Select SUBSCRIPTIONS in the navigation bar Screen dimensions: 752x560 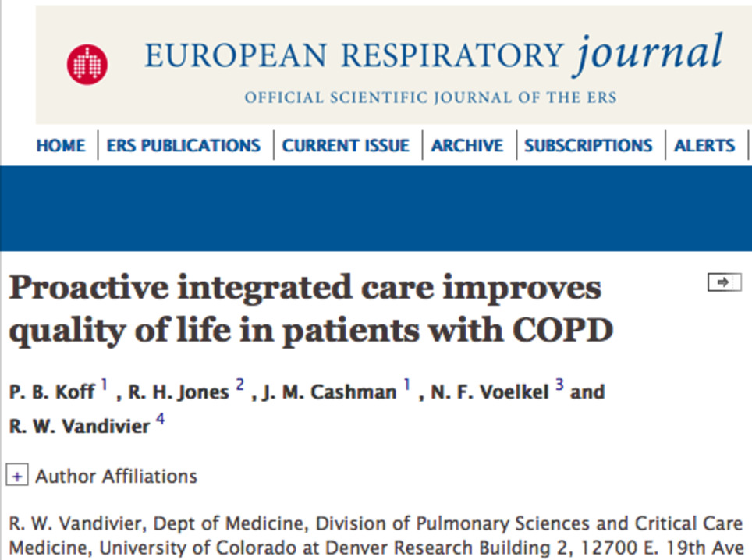click(588, 146)
